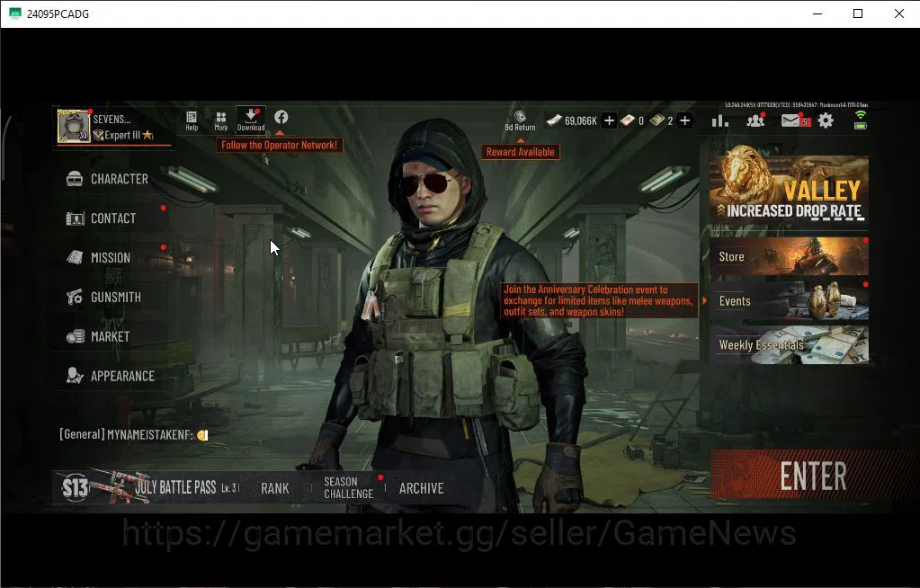Click the MISSION document icon
The image size is (920, 588).
75,258
